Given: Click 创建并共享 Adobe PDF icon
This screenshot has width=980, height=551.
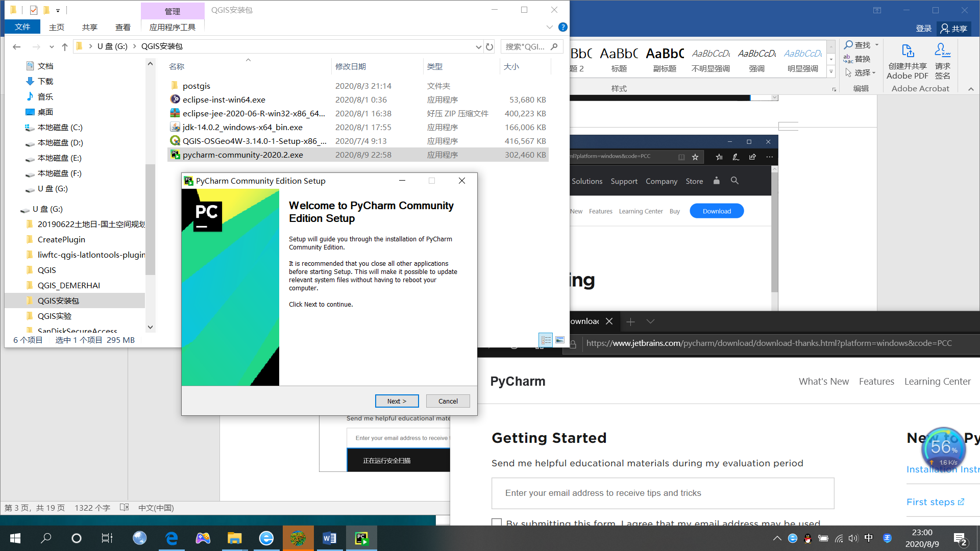Looking at the screenshot, I should (907, 61).
